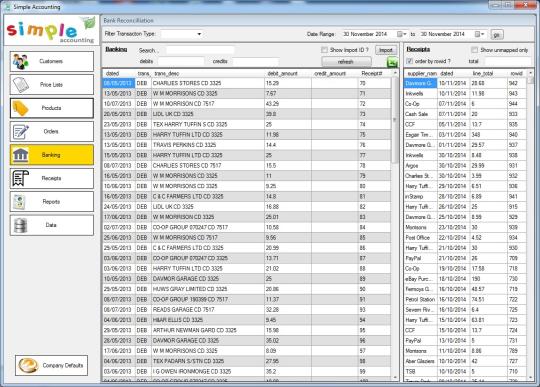This screenshot has width=540, height=387.
Task: Click the Search input field
Action: tap(200, 50)
